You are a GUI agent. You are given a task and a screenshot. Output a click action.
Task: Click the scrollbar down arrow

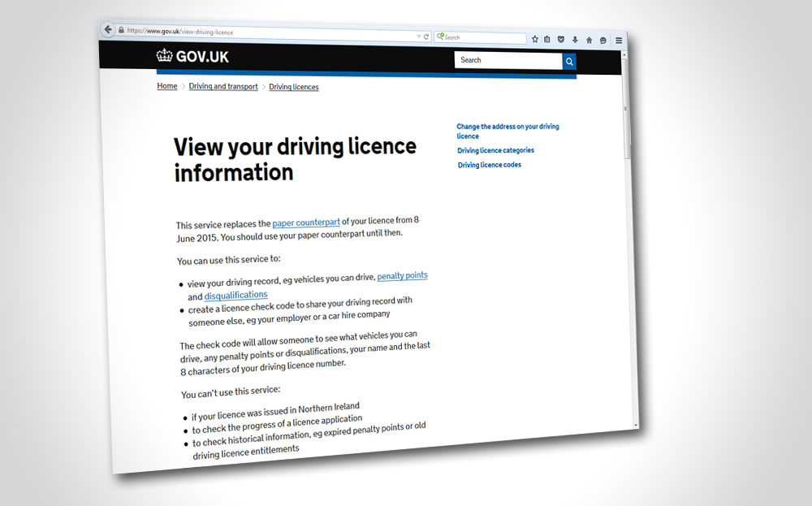(636, 426)
